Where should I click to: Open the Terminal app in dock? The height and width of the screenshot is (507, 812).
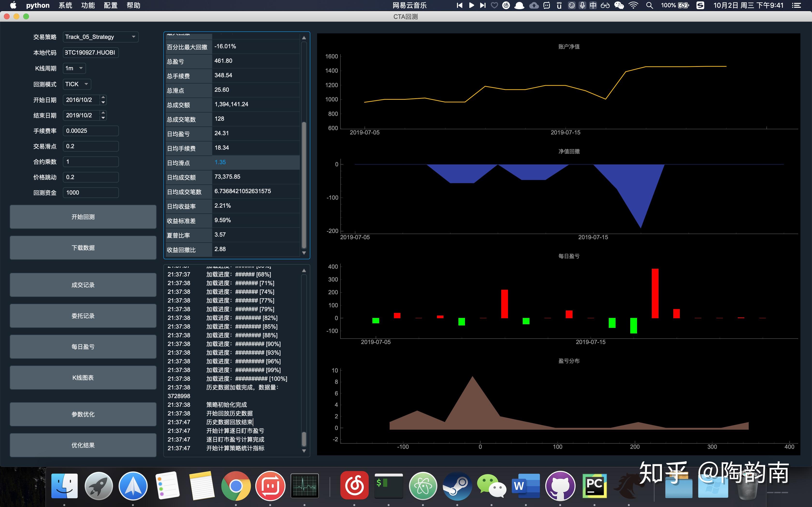(389, 486)
